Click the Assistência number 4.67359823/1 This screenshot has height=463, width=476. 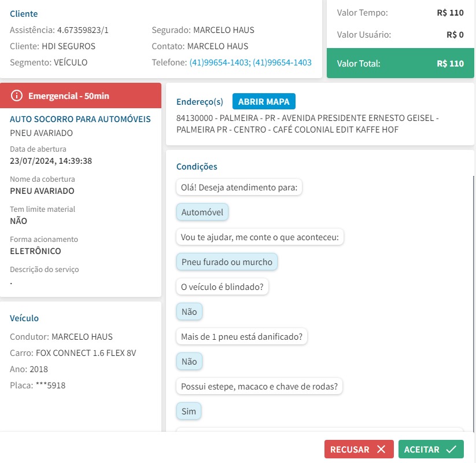point(83,30)
